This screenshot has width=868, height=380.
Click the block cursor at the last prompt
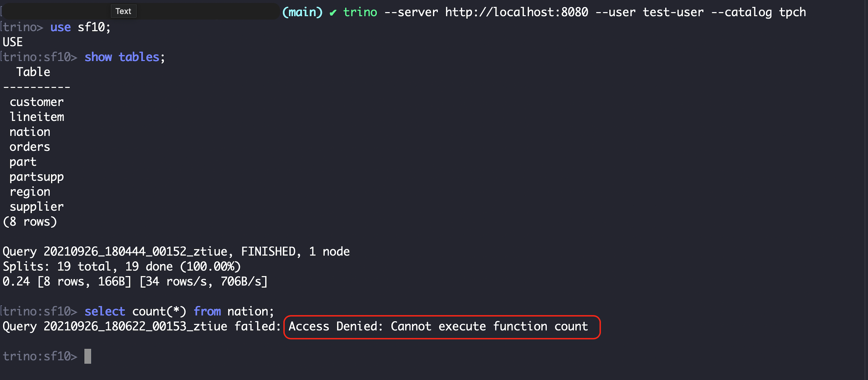point(88,356)
